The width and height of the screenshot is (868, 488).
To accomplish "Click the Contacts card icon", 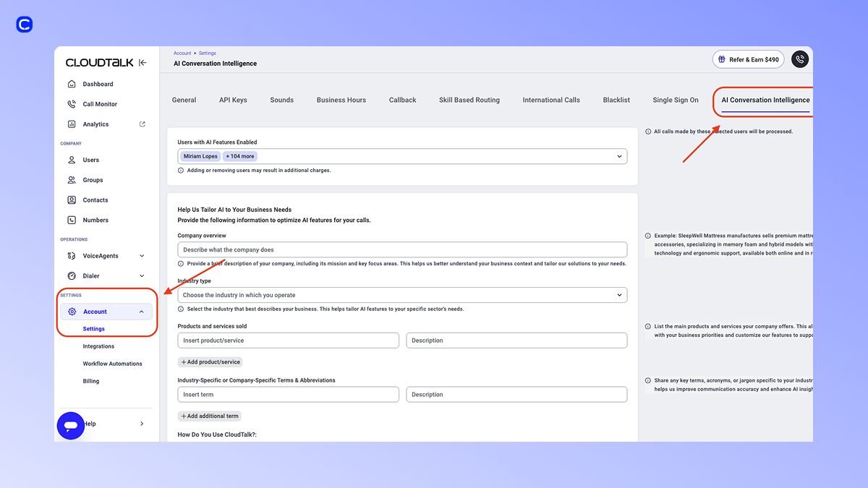I will (72, 200).
